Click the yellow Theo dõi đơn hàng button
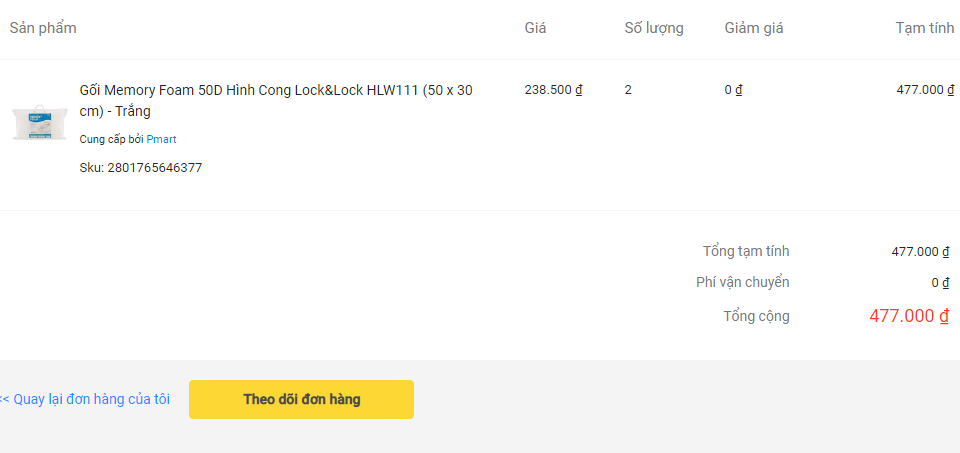960x453 pixels. click(x=301, y=399)
